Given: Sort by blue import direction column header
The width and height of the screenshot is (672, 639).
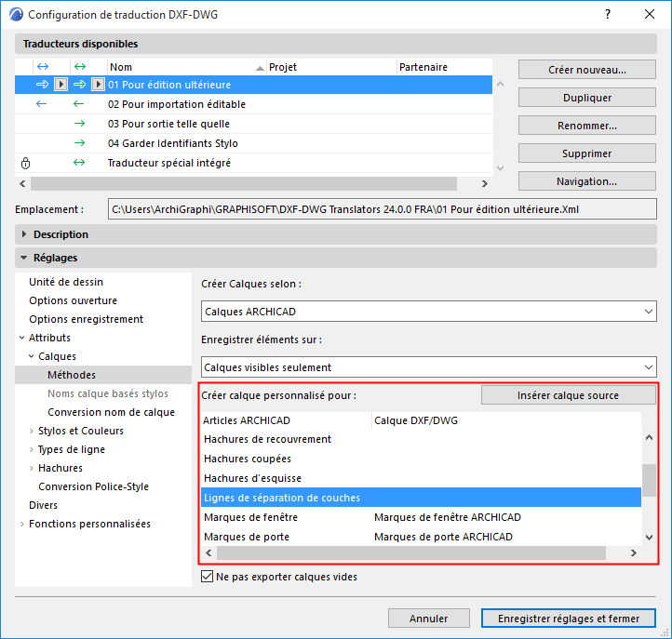Looking at the screenshot, I should pyautogui.click(x=43, y=67).
